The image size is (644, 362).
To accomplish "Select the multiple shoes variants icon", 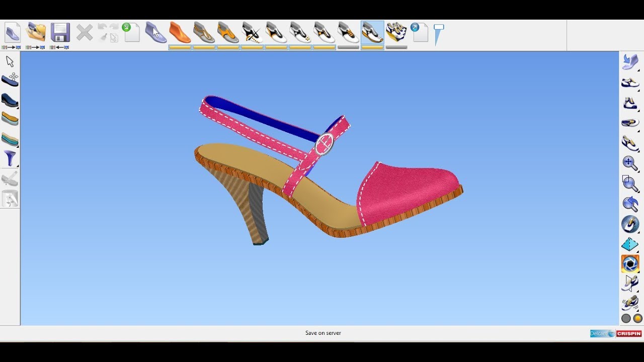I will coord(396,32).
